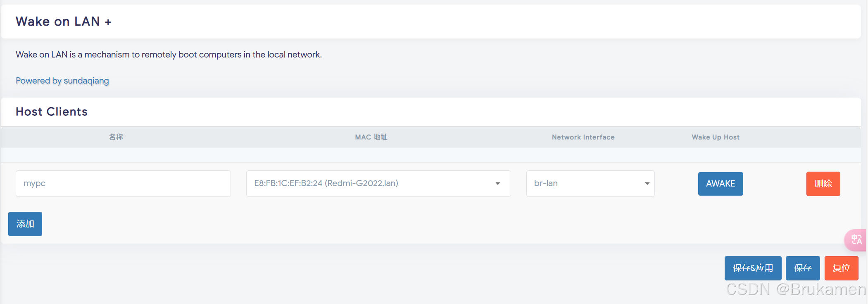868x304 pixels.
Task: Expand the MAC address selection arrow
Action: pyautogui.click(x=498, y=183)
